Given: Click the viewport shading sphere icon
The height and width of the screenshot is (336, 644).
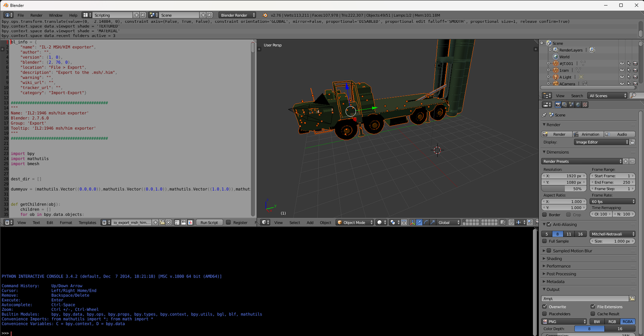Looking at the screenshot, I should [382, 222].
